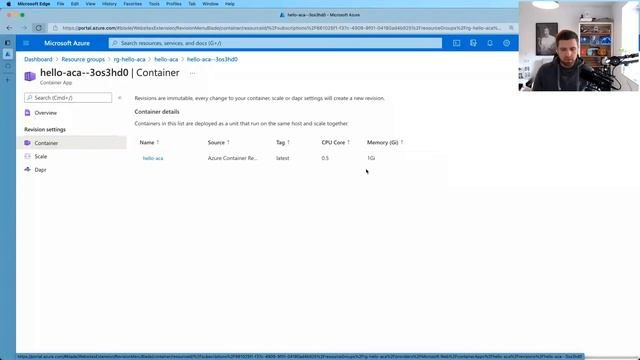Sort table by Name column
The height and width of the screenshot is (360, 640).
(149, 142)
